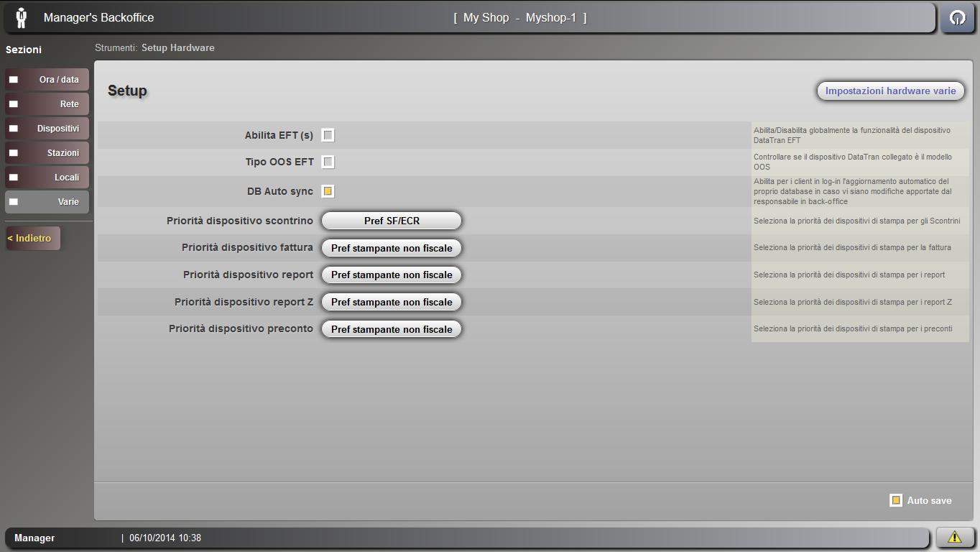The image size is (980, 552).
Task: Open Impostazioni hardware varie
Action: click(890, 91)
